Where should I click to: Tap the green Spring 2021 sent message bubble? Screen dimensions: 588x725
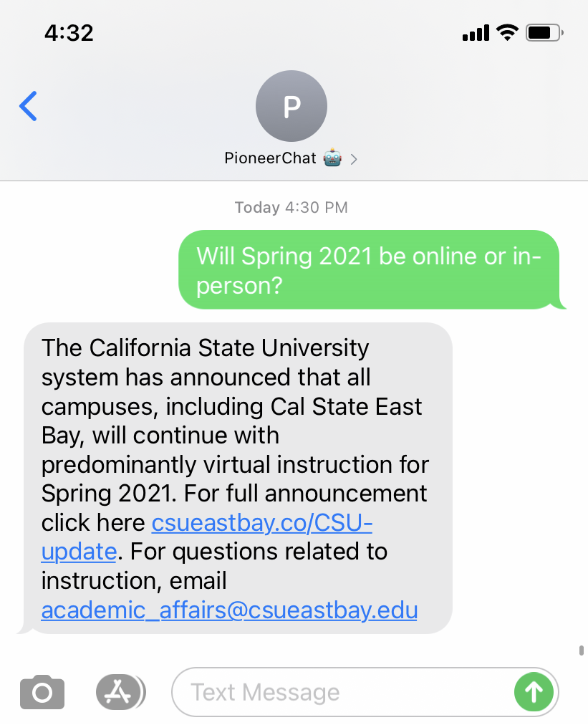click(x=369, y=269)
